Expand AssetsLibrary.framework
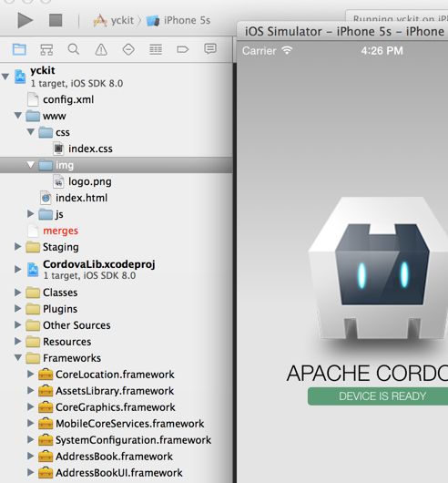The height and width of the screenshot is (483, 448). pos(30,390)
